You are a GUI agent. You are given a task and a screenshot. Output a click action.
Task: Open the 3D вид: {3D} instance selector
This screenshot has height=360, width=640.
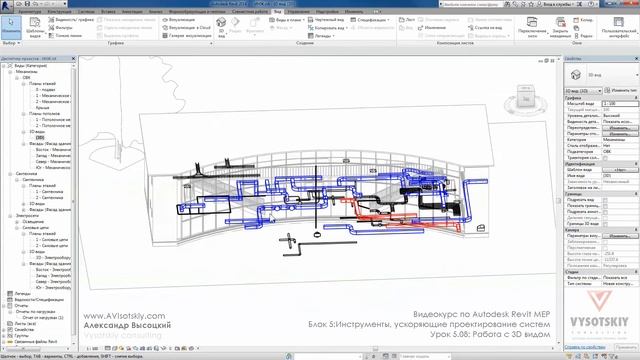(x=583, y=91)
